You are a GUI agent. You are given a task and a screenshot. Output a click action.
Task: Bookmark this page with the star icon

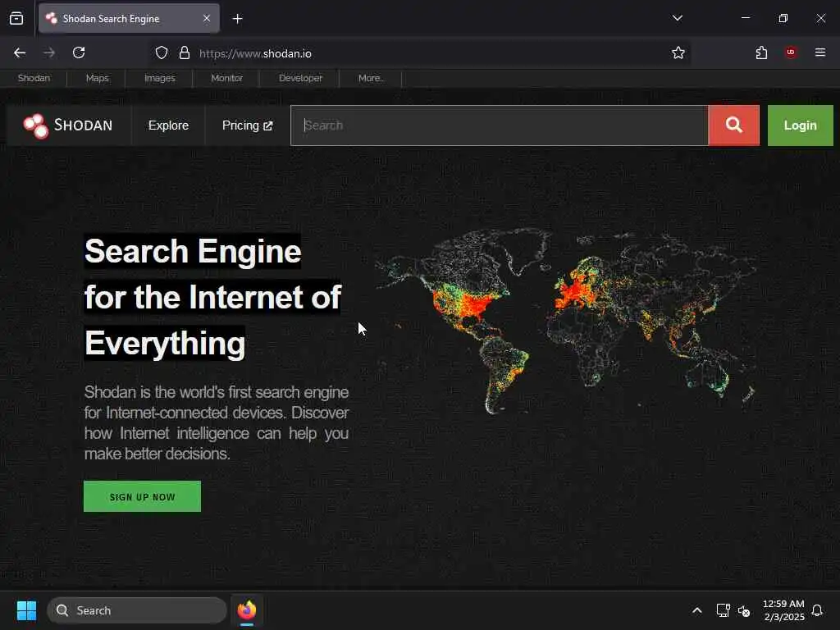pos(678,52)
